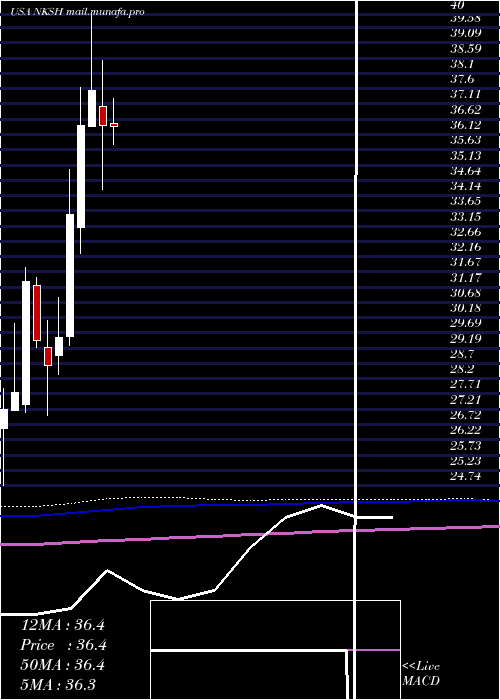The height and width of the screenshot is (700, 500).
Task: Click the 37.11 price axis label
Action: (x=465, y=94)
